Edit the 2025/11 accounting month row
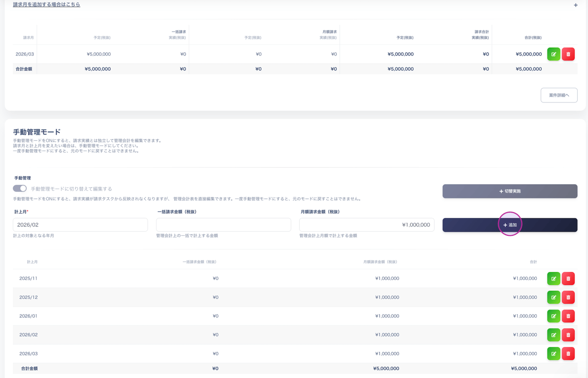 tap(554, 279)
